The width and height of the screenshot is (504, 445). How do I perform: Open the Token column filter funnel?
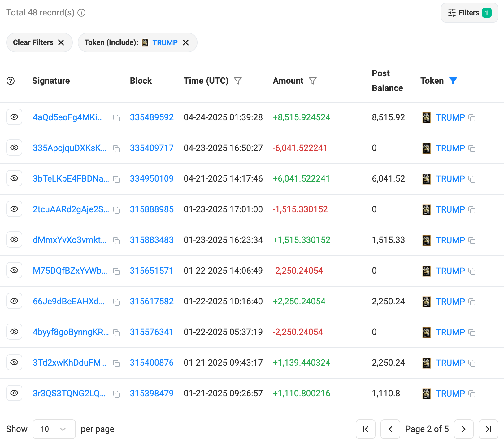(x=453, y=81)
